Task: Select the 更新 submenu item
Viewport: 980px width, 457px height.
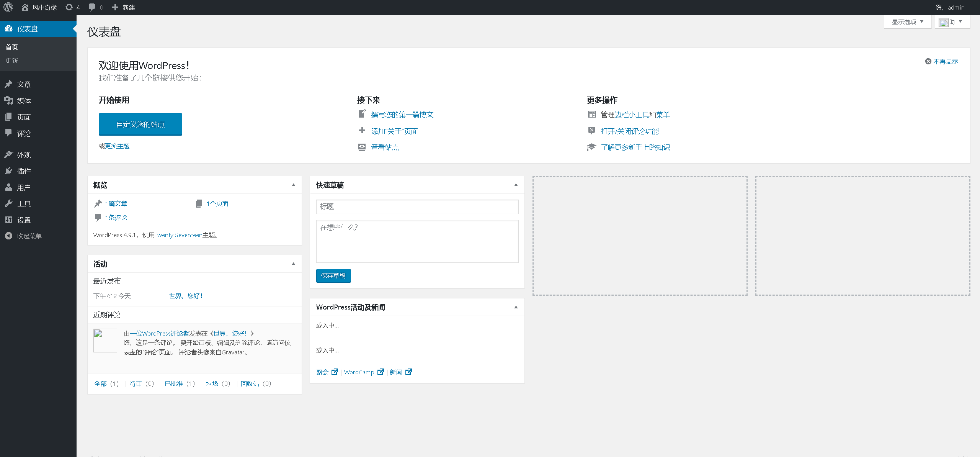Action: coord(12,61)
